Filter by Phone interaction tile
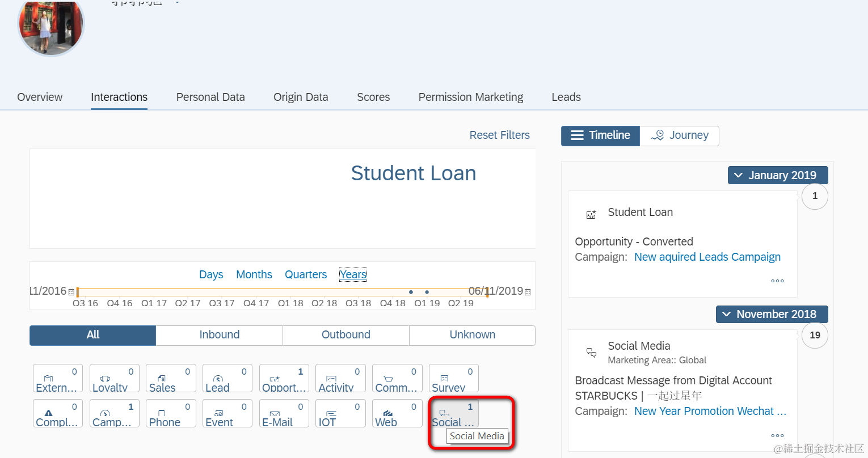Viewport: 868px width, 458px height. pyautogui.click(x=171, y=413)
